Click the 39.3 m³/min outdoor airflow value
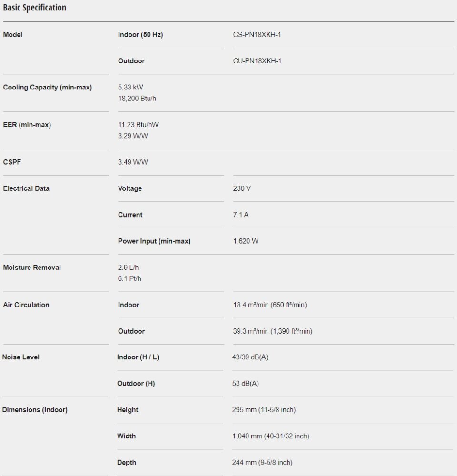457x476 pixels. point(272,331)
